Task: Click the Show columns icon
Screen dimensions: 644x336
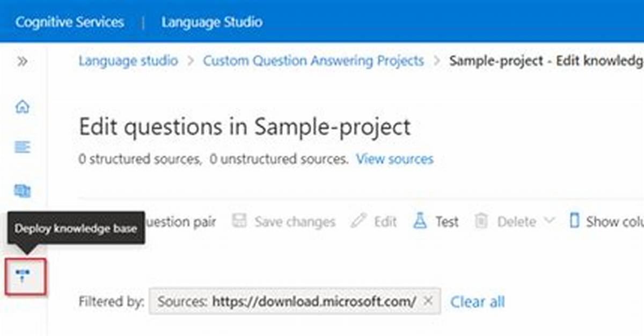Action: [575, 221]
